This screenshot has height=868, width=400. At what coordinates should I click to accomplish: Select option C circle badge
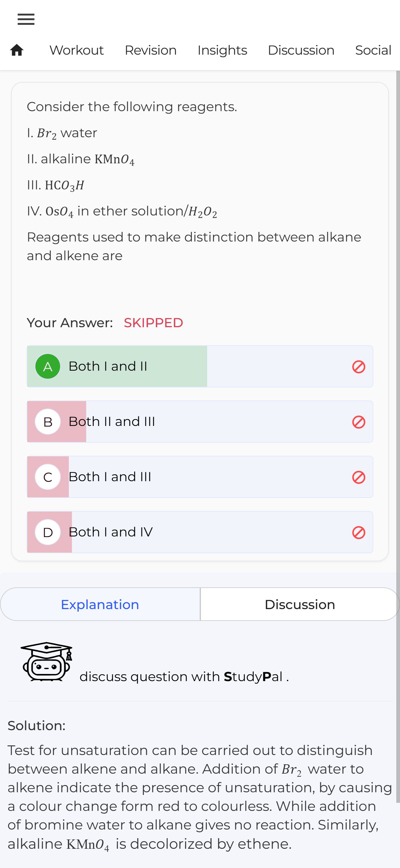(48, 477)
